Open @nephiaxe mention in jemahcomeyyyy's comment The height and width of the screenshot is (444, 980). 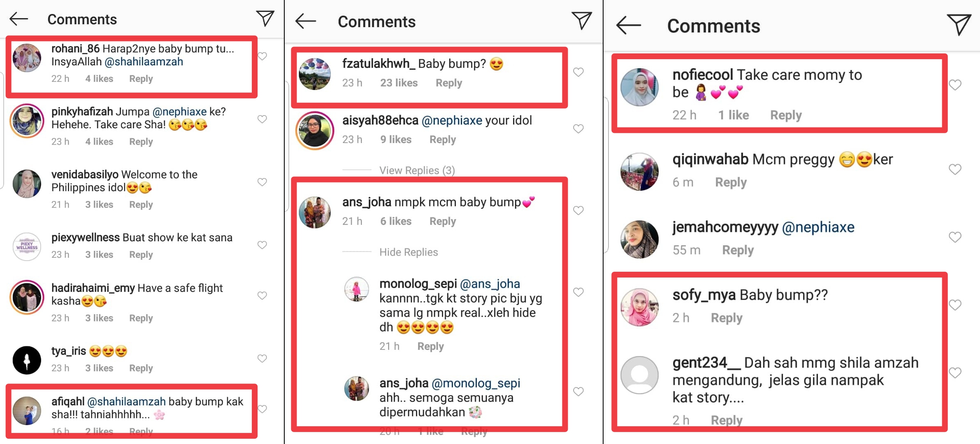pos(818,227)
